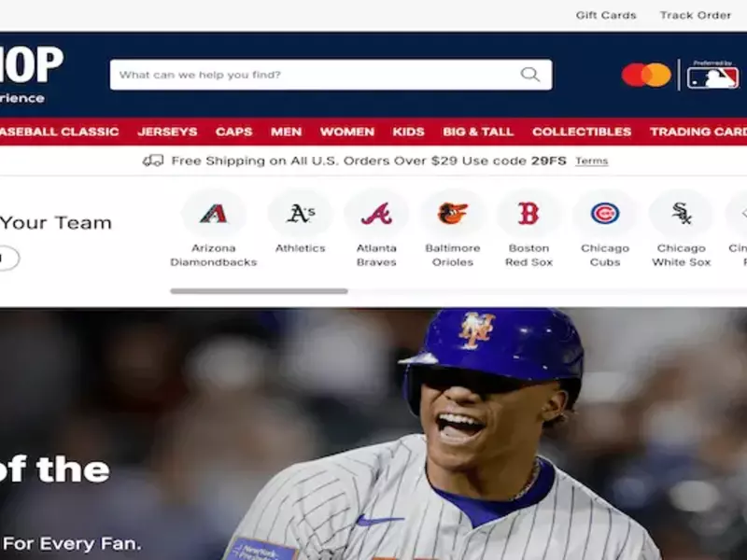Open the Gift Cards link
747x560 pixels.
(605, 15)
